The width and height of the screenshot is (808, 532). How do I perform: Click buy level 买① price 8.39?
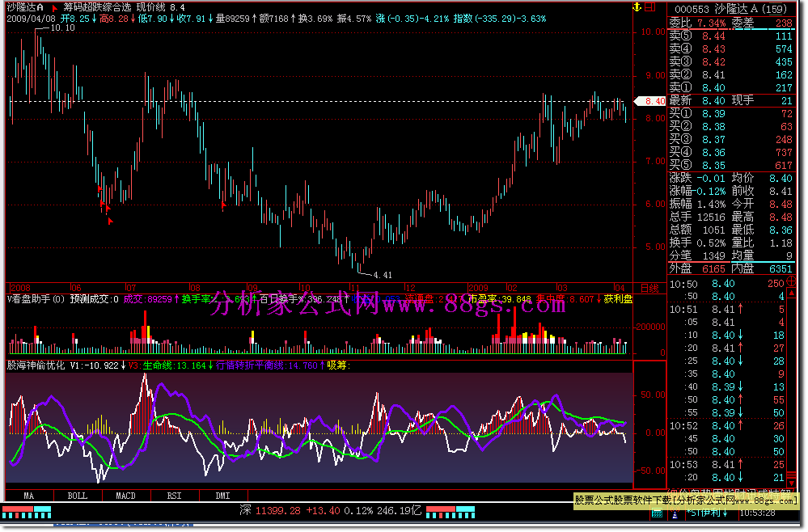[x=713, y=114]
